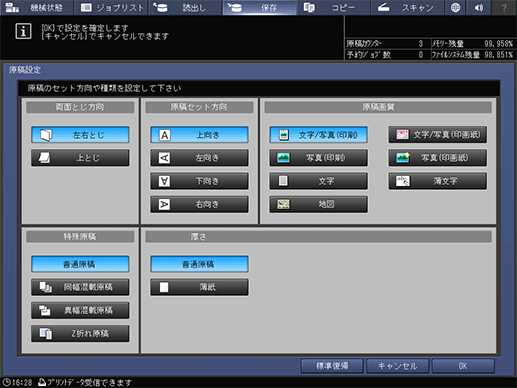Choose 左向き original direction
517x388 pixels.
point(199,158)
